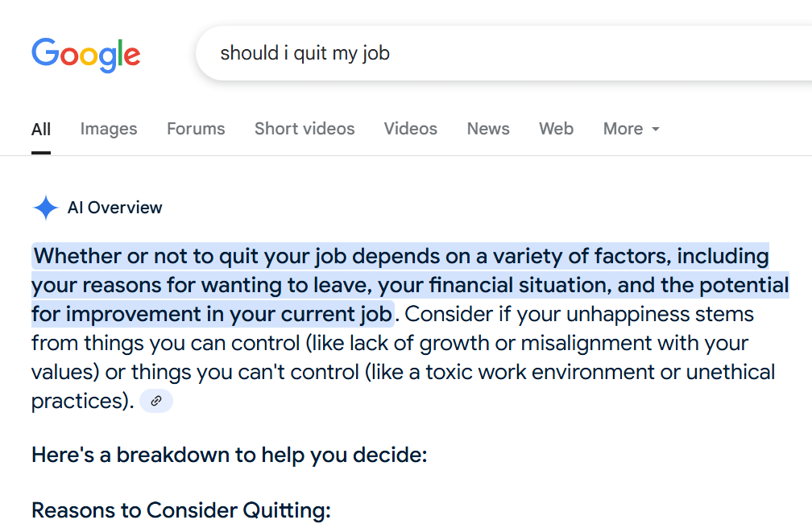
Task: Go to the Videos tab
Action: coord(411,129)
